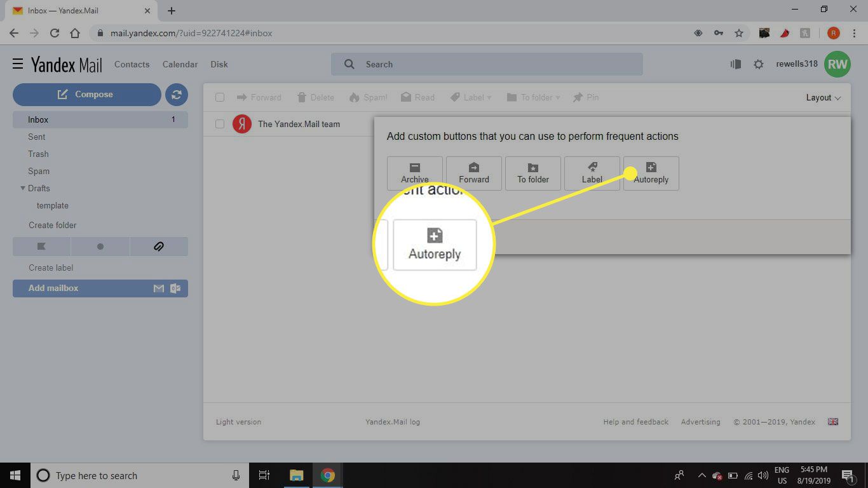Screen dimensions: 868x488
Task: Open Chrome three-dot menu
Action: (853, 33)
